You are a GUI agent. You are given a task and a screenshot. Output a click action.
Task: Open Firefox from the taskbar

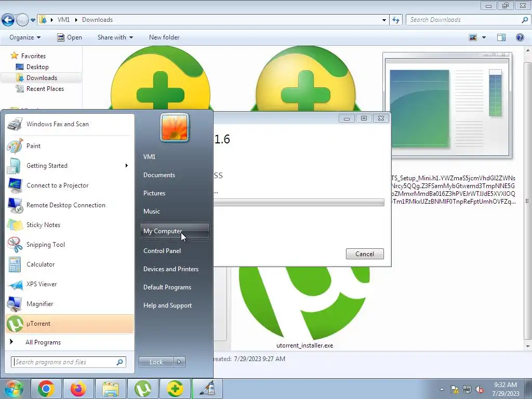point(78,389)
